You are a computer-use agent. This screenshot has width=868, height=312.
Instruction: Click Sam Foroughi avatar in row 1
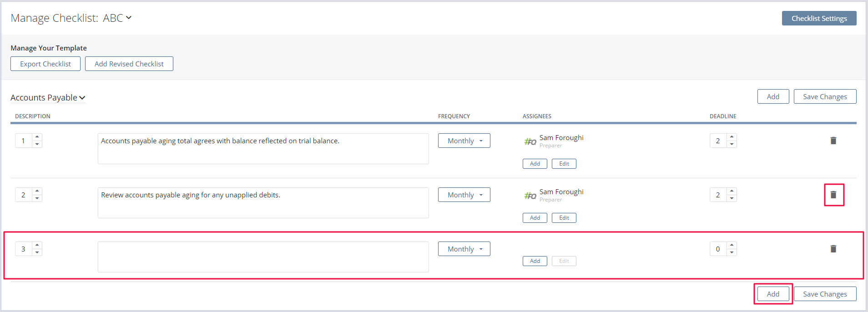tap(530, 141)
